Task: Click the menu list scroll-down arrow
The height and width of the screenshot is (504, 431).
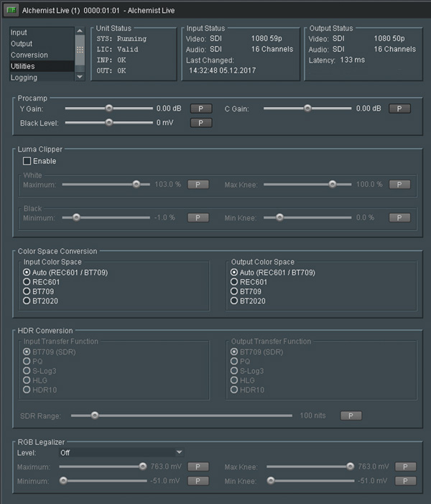Action: click(80, 77)
